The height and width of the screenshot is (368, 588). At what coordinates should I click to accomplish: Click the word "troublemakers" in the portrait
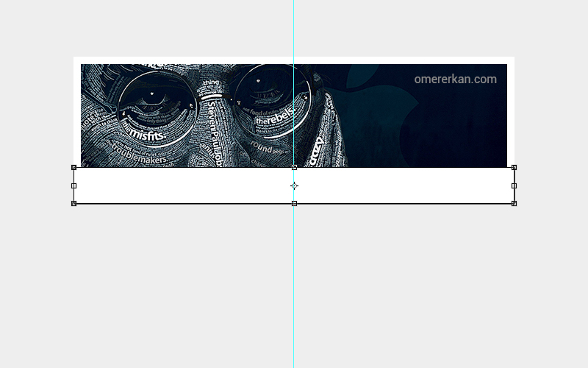(x=141, y=150)
